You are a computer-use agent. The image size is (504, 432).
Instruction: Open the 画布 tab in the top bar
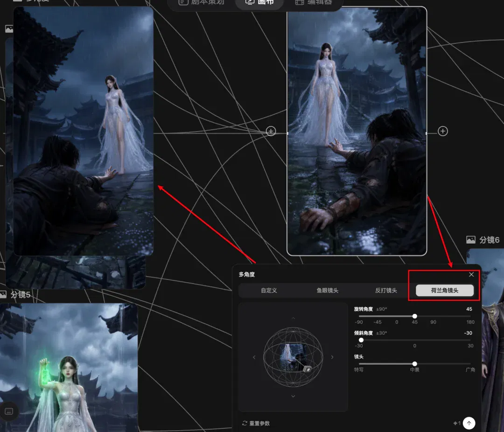click(x=259, y=3)
